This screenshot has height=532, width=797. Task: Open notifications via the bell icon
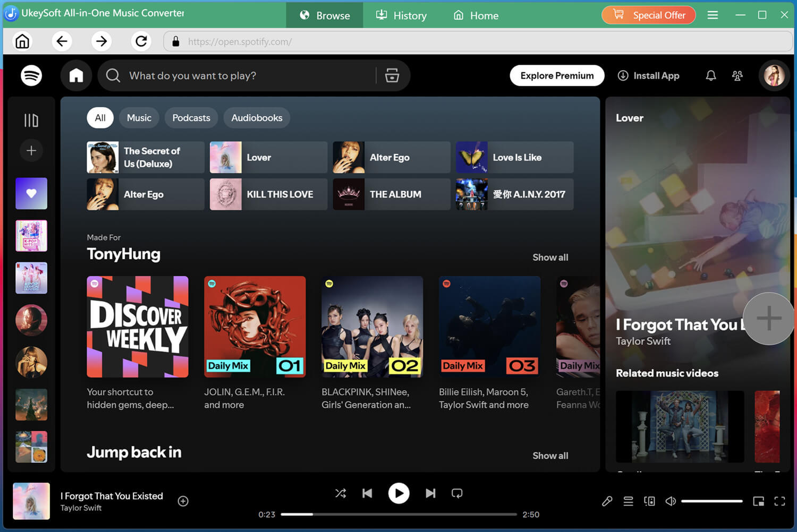click(x=711, y=75)
